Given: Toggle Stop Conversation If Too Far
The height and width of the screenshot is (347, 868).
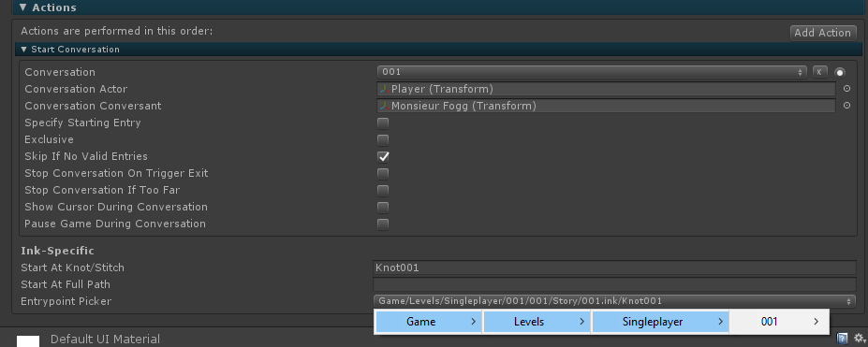Looking at the screenshot, I should coord(383,190).
